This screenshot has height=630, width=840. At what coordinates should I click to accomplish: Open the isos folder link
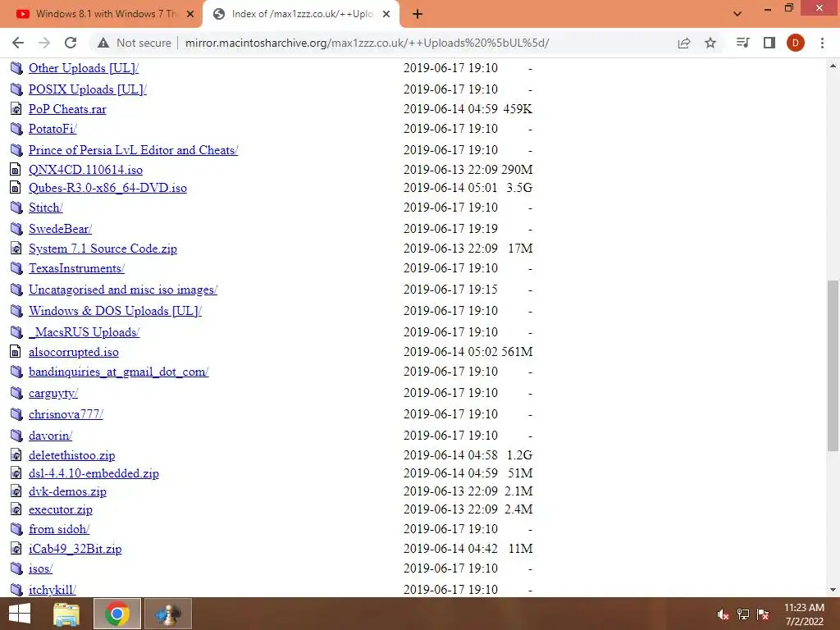tap(41, 568)
